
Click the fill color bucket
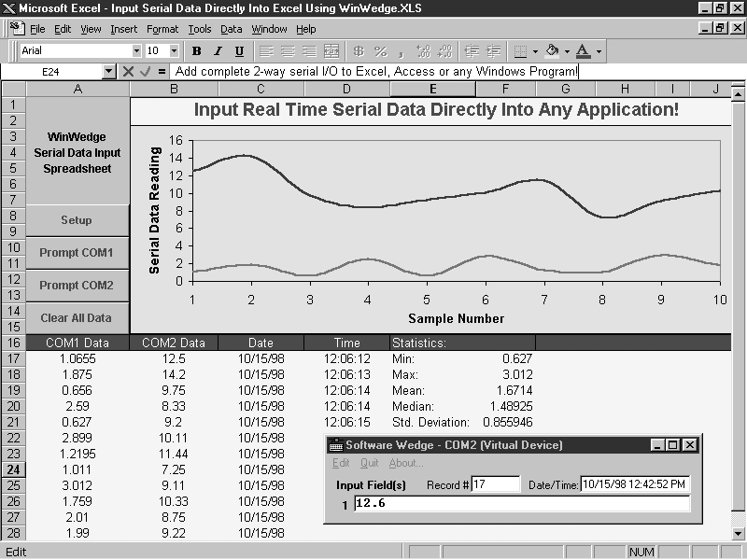point(552,51)
